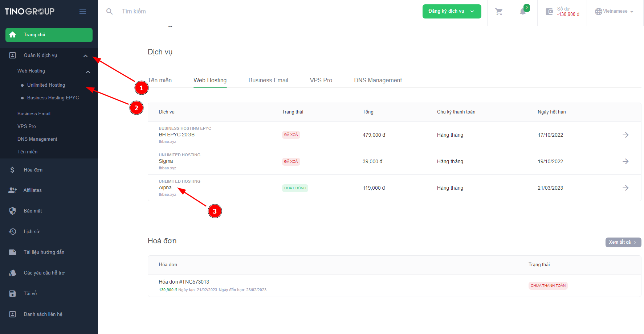Click the wallet balance icon
644x334 pixels.
[x=549, y=12]
